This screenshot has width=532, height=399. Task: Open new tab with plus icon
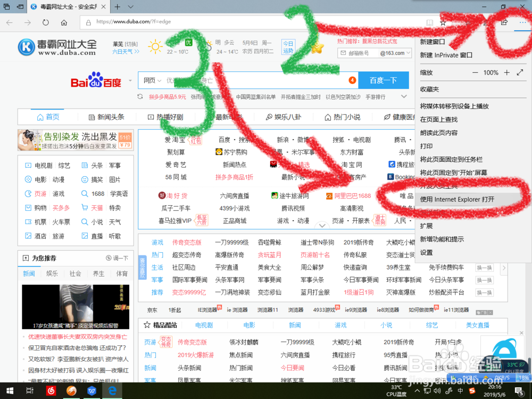coord(117,7)
